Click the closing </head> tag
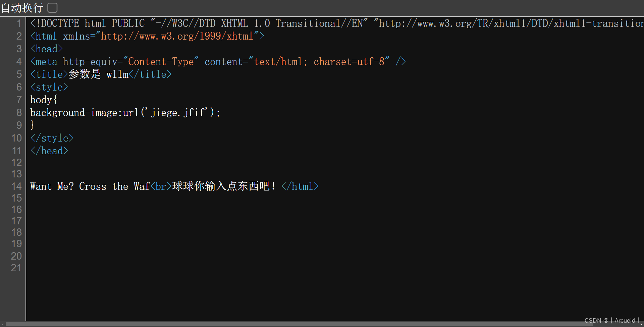Image resolution: width=644 pixels, height=327 pixels. (49, 151)
